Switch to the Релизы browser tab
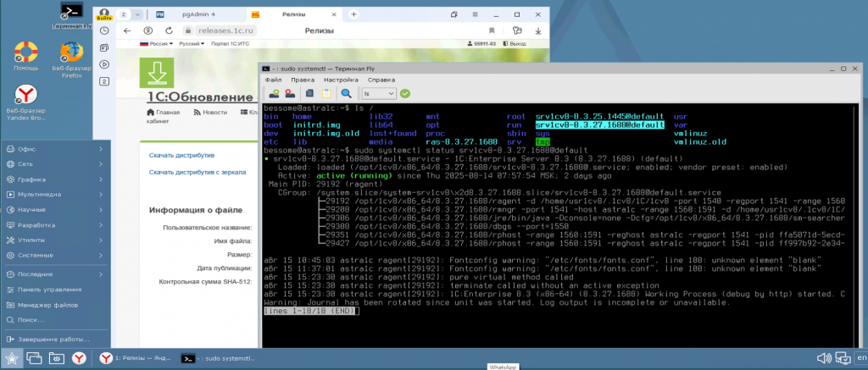This screenshot has width=868, height=370. (293, 14)
